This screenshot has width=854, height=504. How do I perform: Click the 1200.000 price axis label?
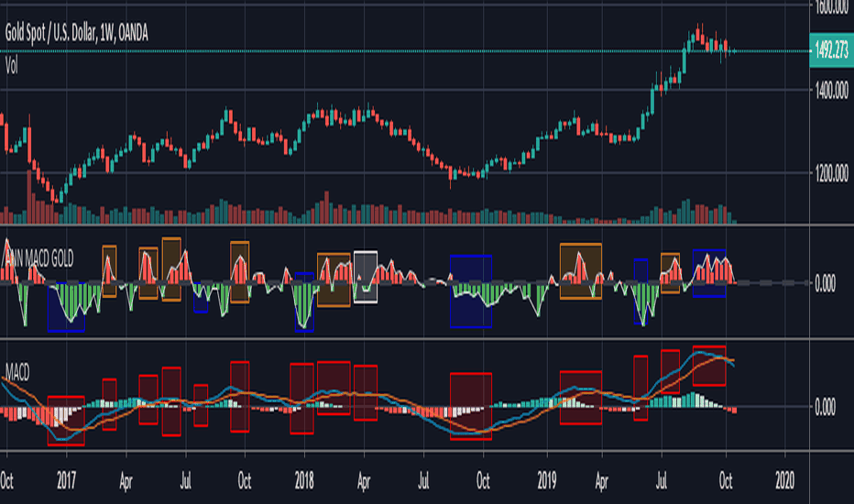pos(832,174)
